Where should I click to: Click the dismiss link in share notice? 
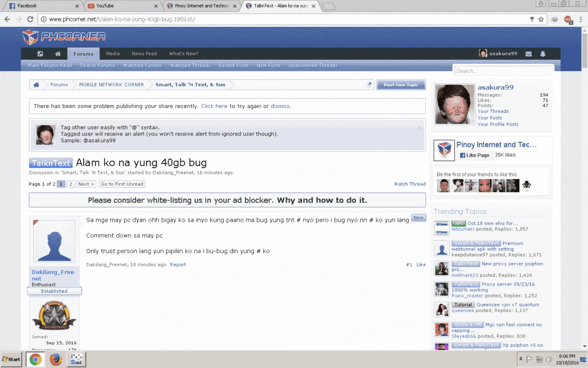(x=280, y=106)
